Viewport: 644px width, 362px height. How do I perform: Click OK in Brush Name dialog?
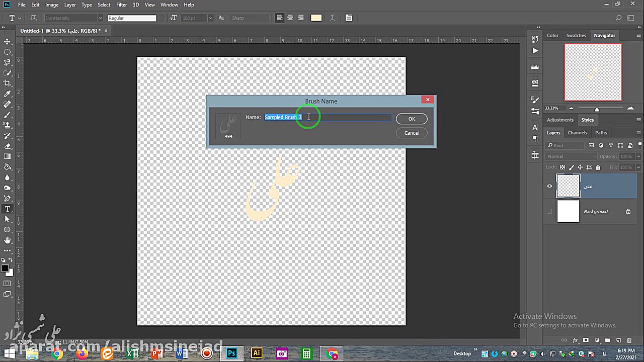tap(411, 119)
